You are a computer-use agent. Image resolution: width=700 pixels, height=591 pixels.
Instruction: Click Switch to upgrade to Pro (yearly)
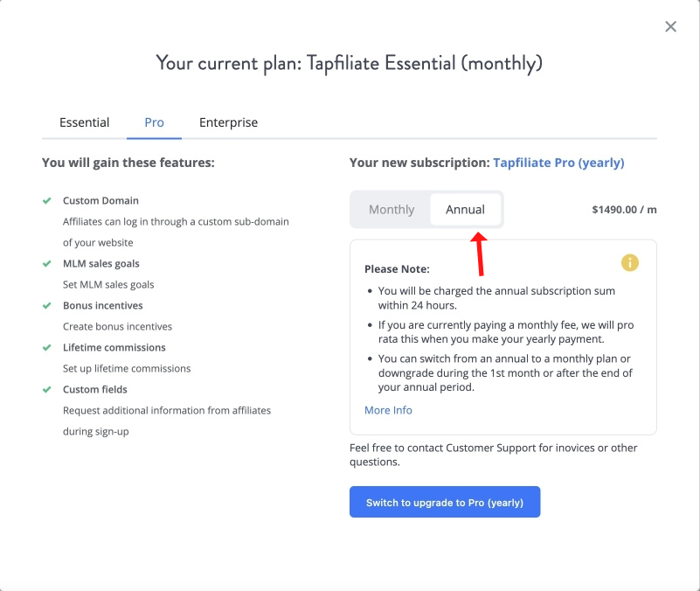click(x=445, y=502)
